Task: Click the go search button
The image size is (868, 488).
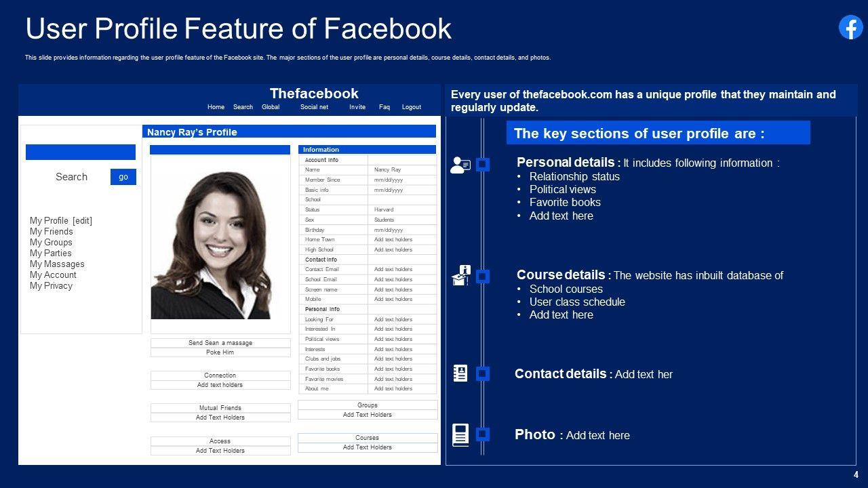Action: pos(123,177)
